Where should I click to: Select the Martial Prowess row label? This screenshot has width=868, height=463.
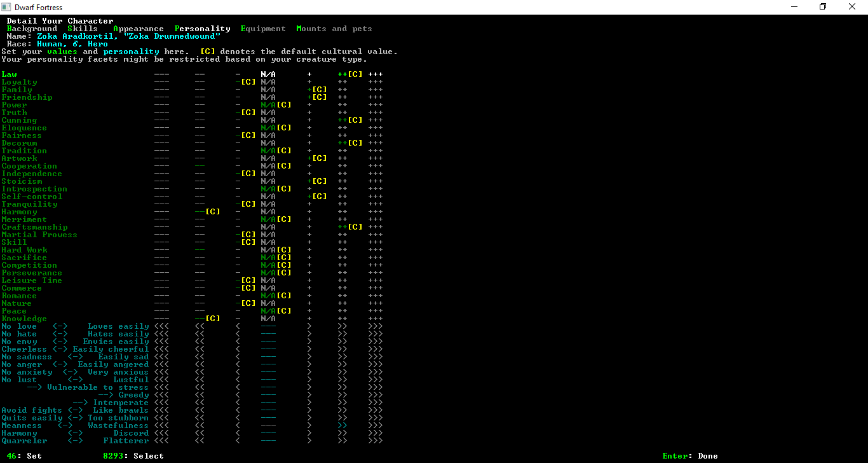pyautogui.click(x=39, y=235)
